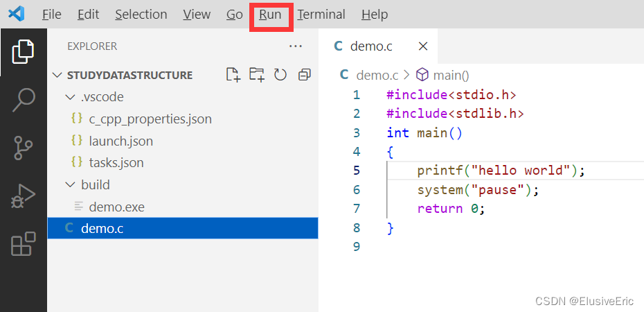Place cursor in #include<stdlib.h> line
This screenshot has width=644, height=312.
coord(455,114)
